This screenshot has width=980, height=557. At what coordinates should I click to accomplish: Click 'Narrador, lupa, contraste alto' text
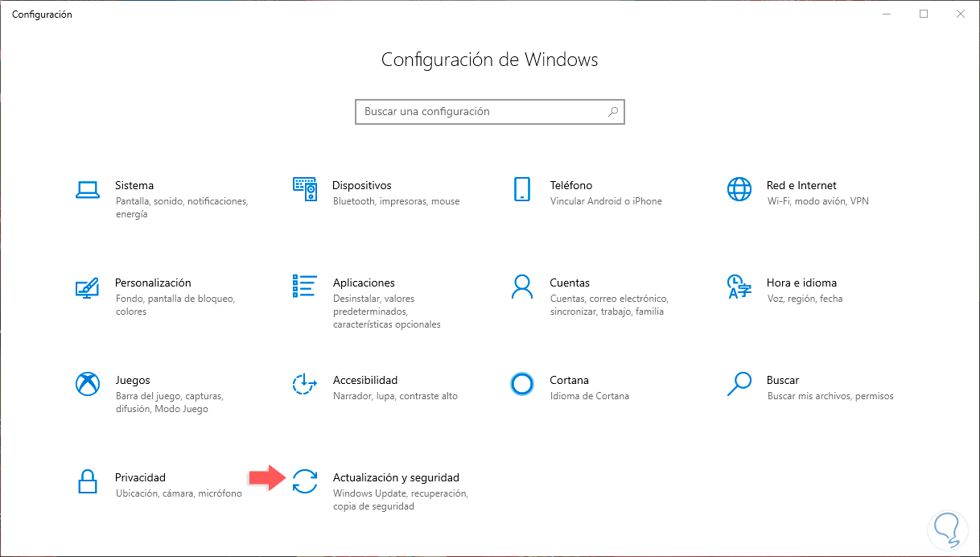click(x=395, y=396)
